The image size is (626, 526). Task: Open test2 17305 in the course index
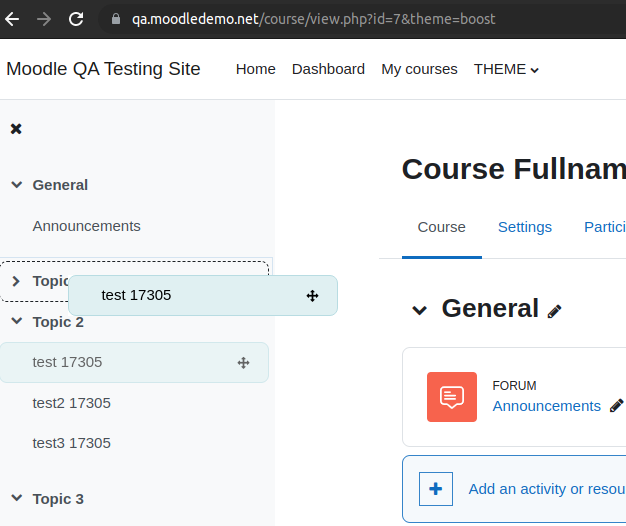pos(71,403)
